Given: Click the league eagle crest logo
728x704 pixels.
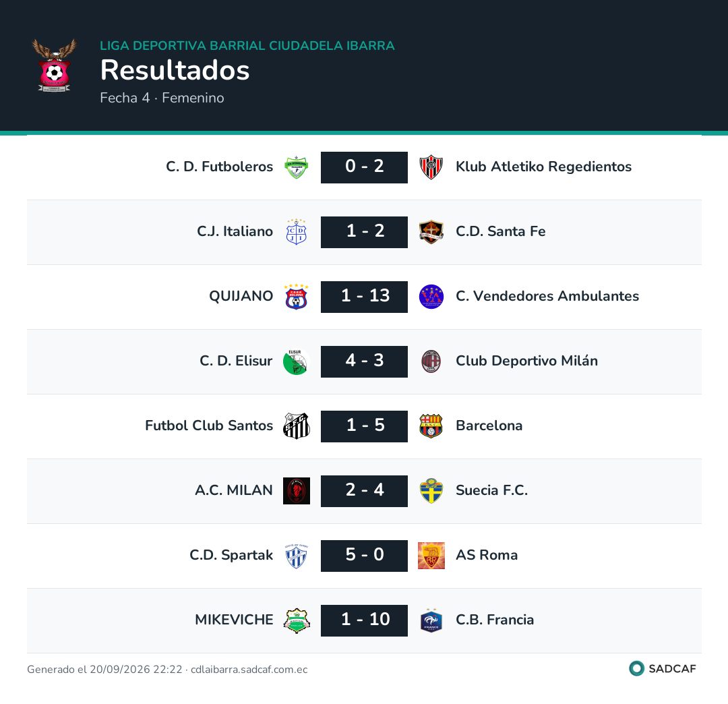Looking at the screenshot, I should click(x=55, y=65).
